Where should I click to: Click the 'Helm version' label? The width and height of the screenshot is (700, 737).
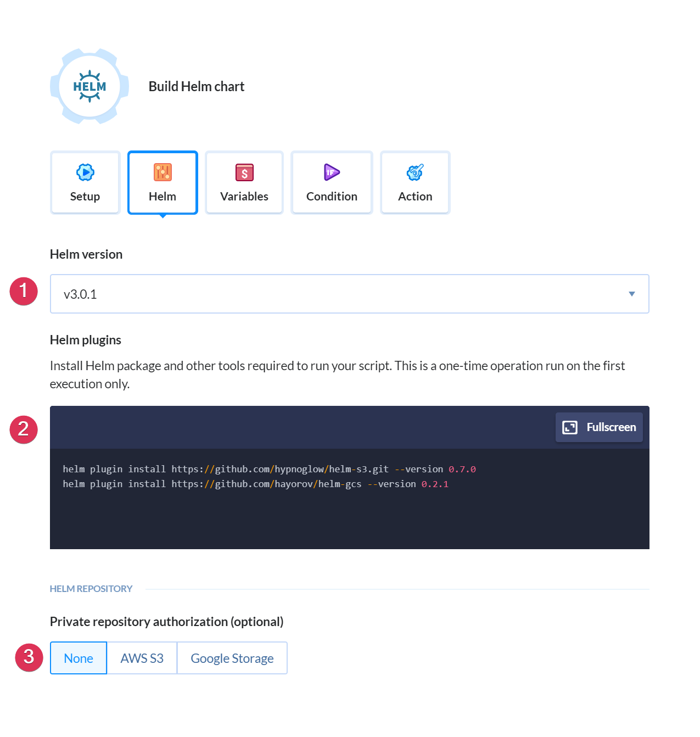[86, 254]
